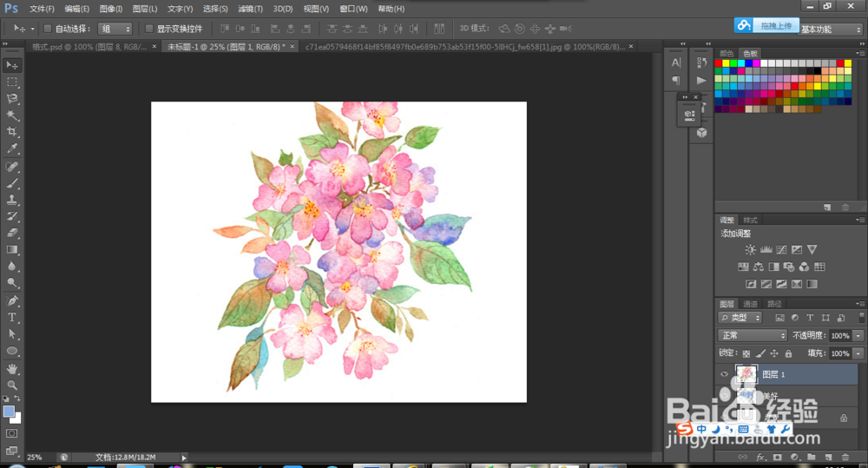Screen dimensions: 868x468
Task: Pick the red swatch in the Swatches panel
Action: [x=719, y=63]
